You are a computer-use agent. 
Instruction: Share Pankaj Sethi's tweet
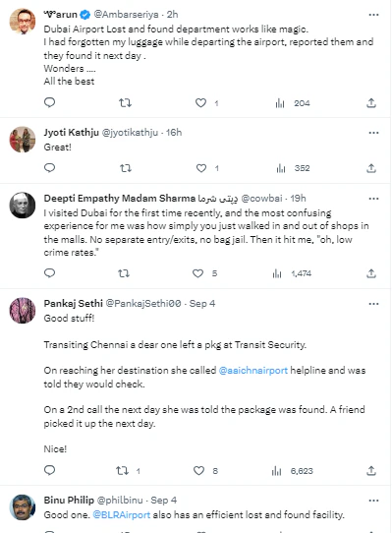pyautogui.click(x=371, y=470)
